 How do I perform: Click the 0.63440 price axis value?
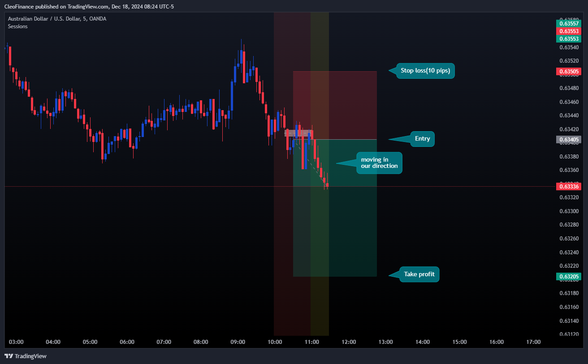coord(569,116)
